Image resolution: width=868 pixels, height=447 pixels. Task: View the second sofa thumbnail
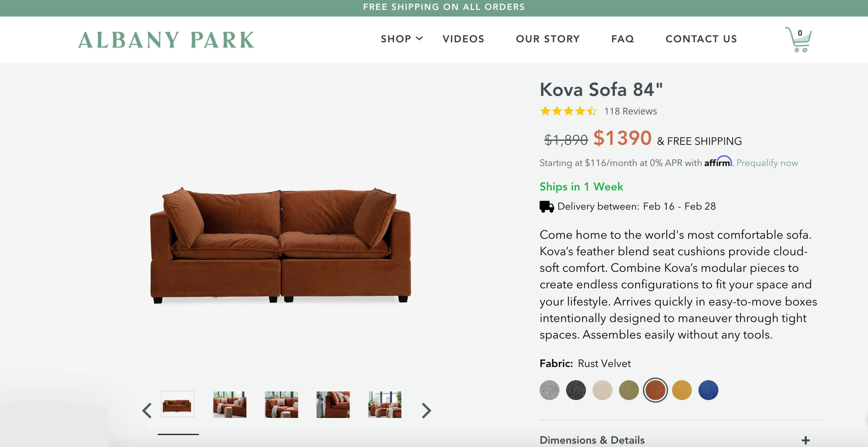[x=229, y=405]
